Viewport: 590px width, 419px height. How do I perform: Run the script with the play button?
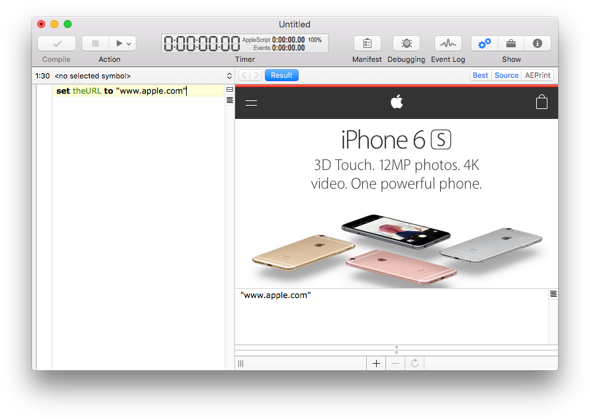pyautogui.click(x=119, y=44)
